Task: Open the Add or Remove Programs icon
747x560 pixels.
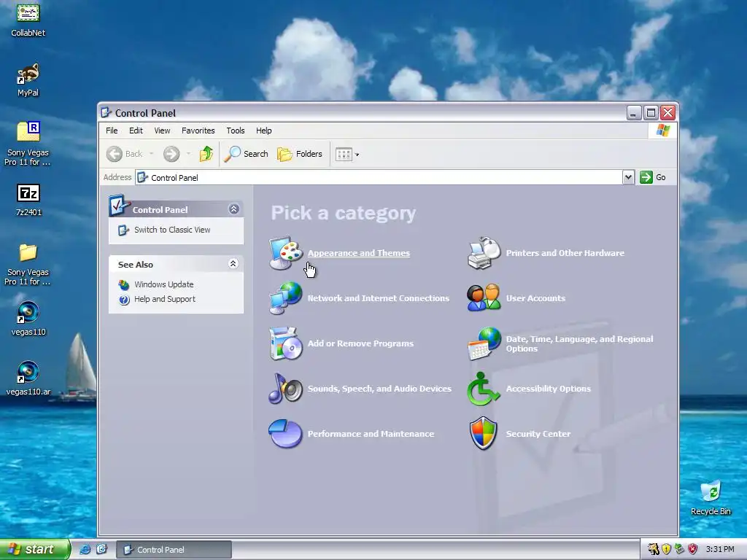Action: pos(285,343)
